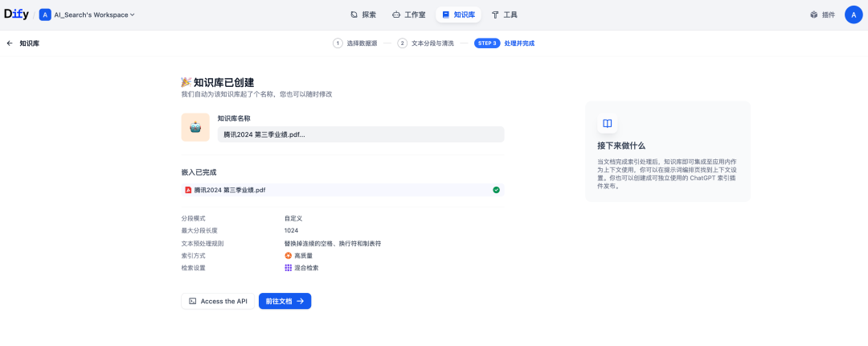Select step 1 选择数据源
Image resolution: width=868 pixels, height=346 pixels.
(355, 43)
